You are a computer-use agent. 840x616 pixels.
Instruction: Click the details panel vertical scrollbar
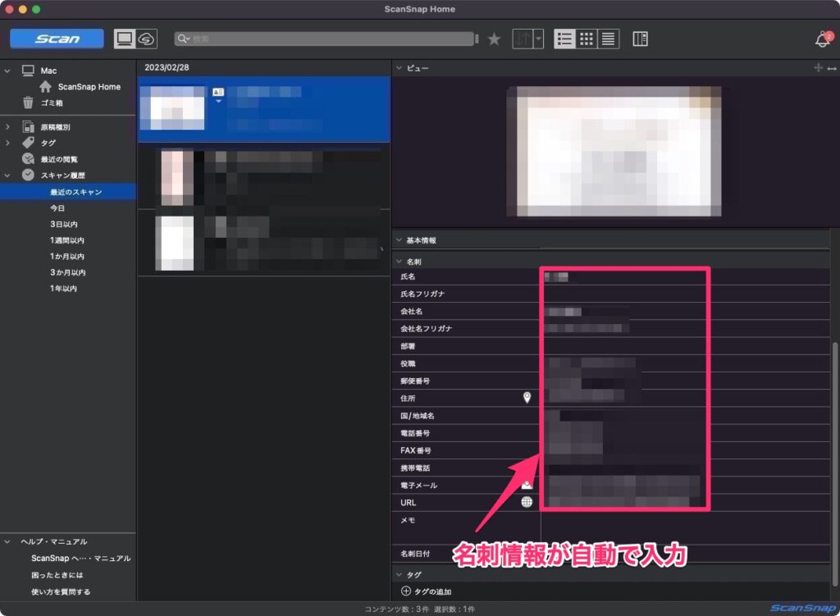[x=834, y=464]
